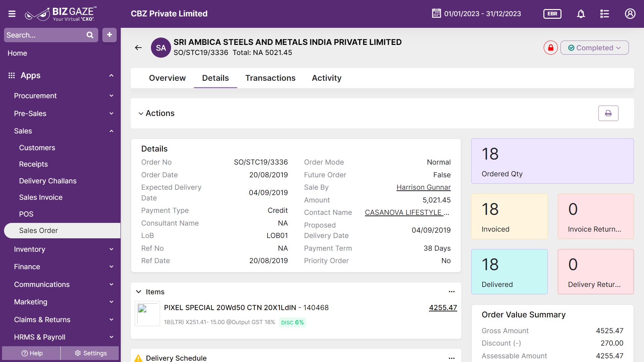This screenshot has width=644, height=362.
Task: Click the Invoiced card
Action: 509,217
